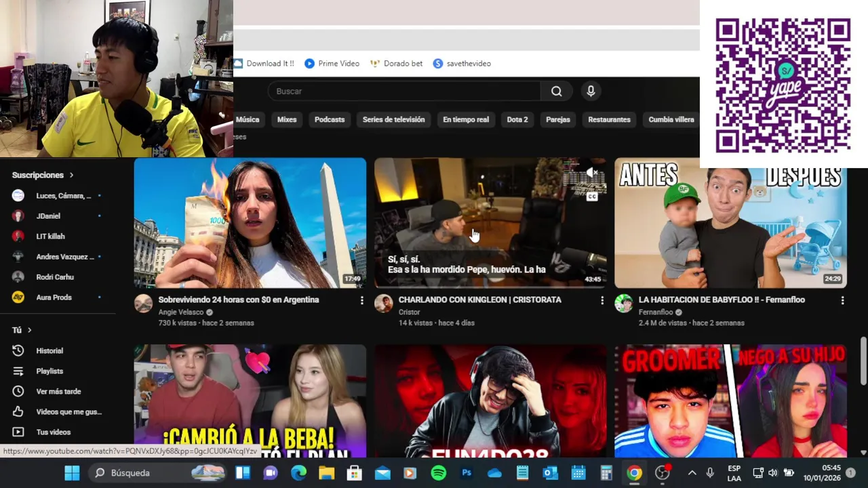The height and width of the screenshot is (488, 868).
Task: Open File Explorer from the taskbar
Action: pyautogui.click(x=326, y=472)
